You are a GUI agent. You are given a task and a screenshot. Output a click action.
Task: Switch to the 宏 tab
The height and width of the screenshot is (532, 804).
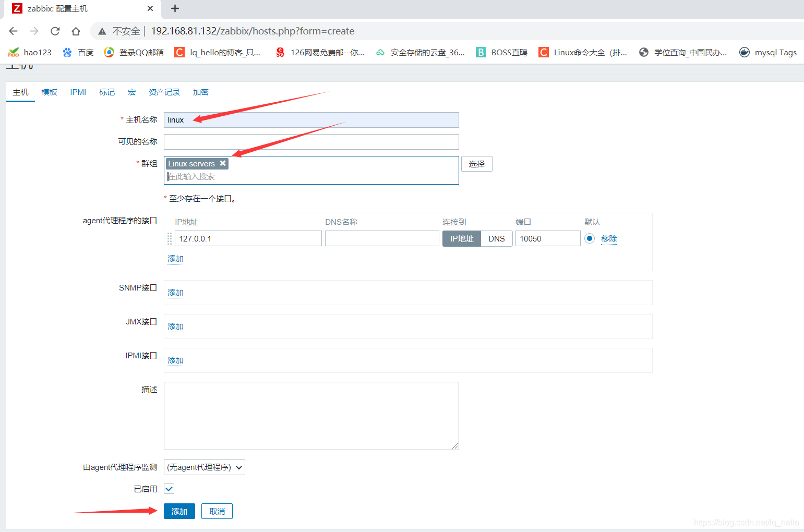pyautogui.click(x=131, y=92)
